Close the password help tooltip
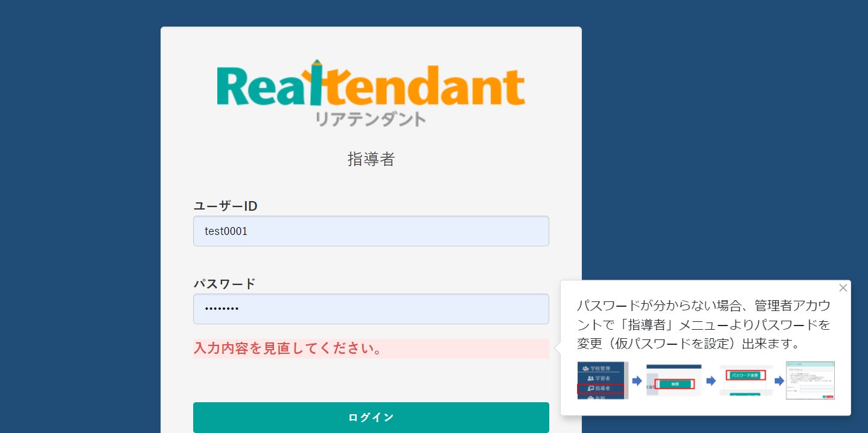The height and width of the screenshot is (433, 868). point(843,288)
